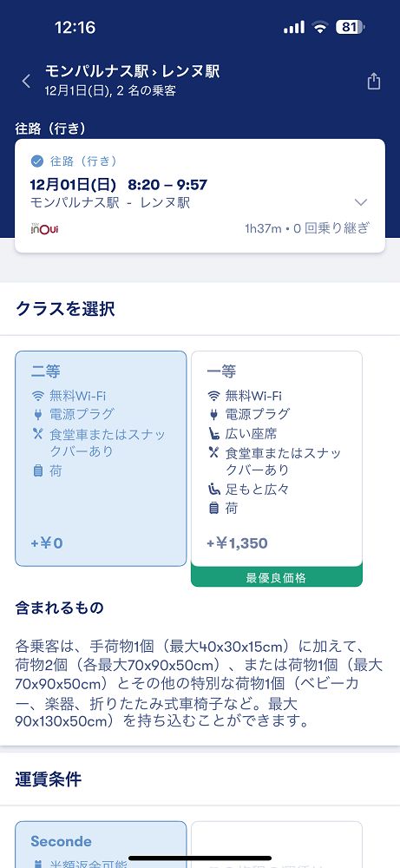
Task: Tap the wide seat icon for 広い座席
Action: (213, 433)
